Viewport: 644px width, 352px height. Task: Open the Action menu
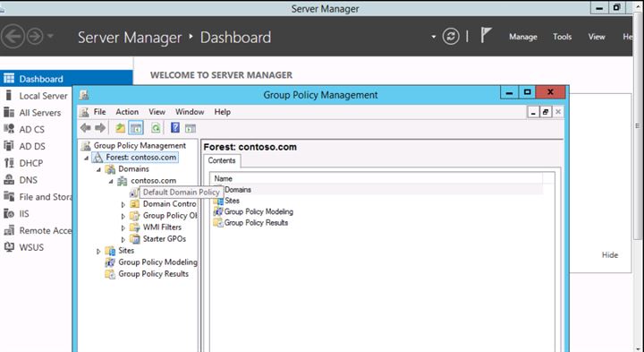click(x=127, y=112)
